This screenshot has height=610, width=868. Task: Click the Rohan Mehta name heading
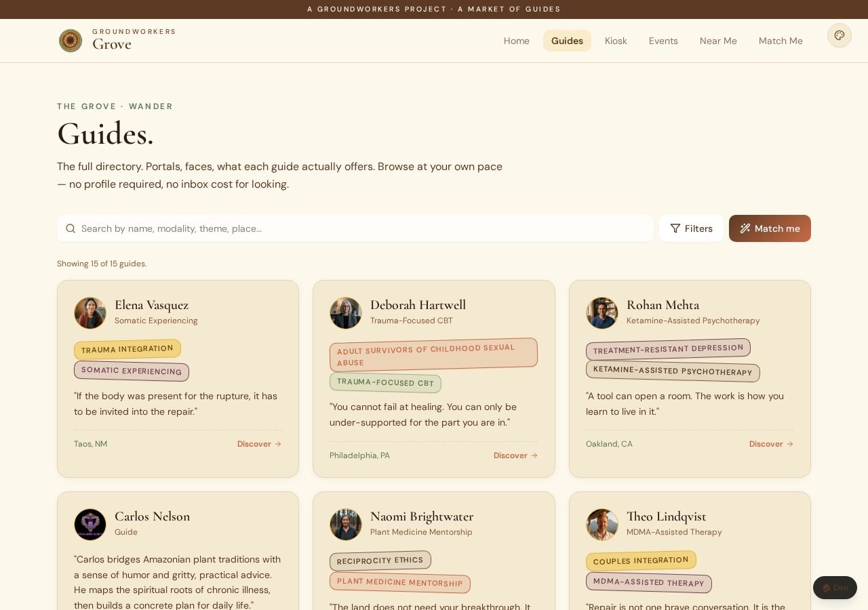click(x=663, y=305)
